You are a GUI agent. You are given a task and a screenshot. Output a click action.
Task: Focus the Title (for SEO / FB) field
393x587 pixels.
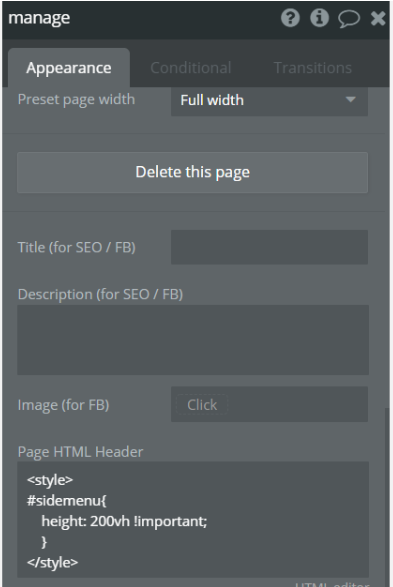[269, 247]
